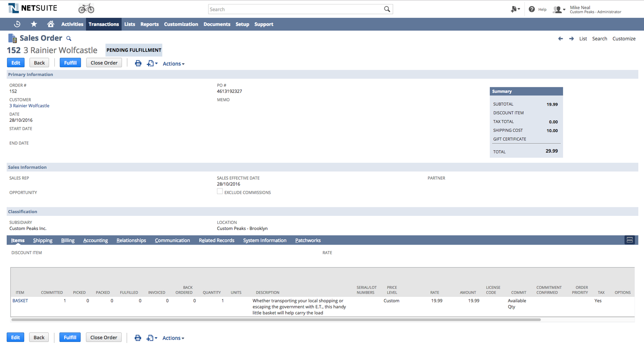644x348 pixels.
Task: Open the Lists menu
Action: pos(130,24)
